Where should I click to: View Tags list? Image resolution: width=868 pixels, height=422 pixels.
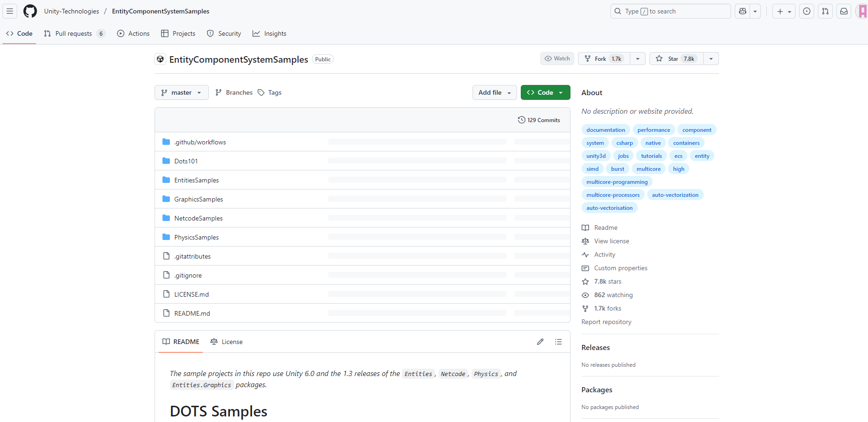[270, 92]
